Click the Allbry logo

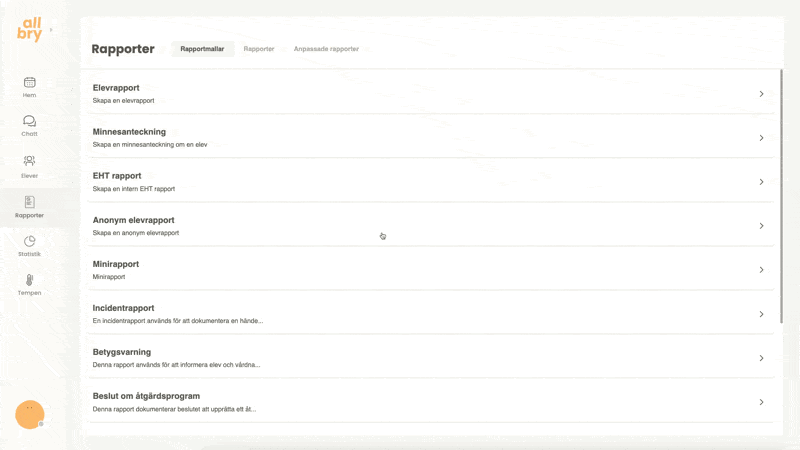click(x=30, y=29)
